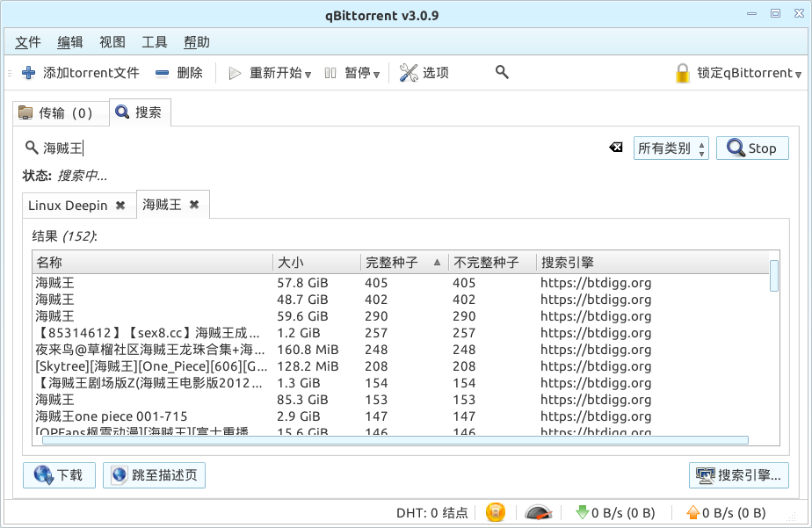Select the 海贼王 result sized 85.3 GiB
The image size is (812, 528).
[401, 400]
